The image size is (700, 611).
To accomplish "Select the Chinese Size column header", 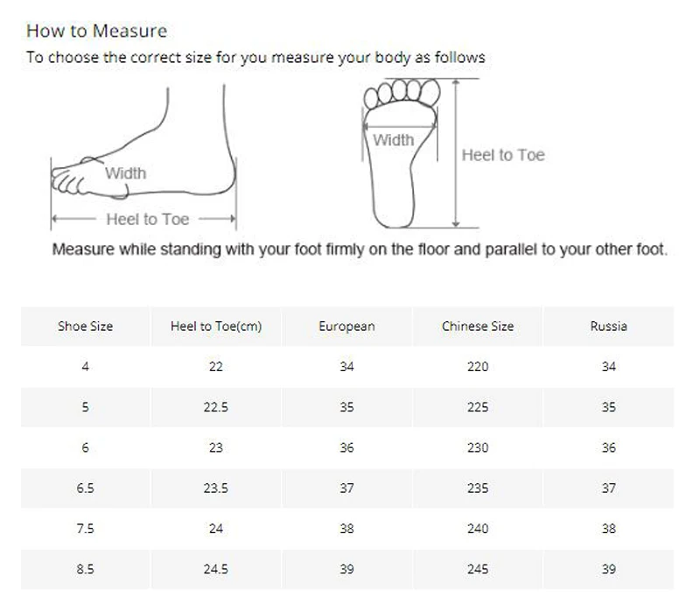I will point(478,326).
